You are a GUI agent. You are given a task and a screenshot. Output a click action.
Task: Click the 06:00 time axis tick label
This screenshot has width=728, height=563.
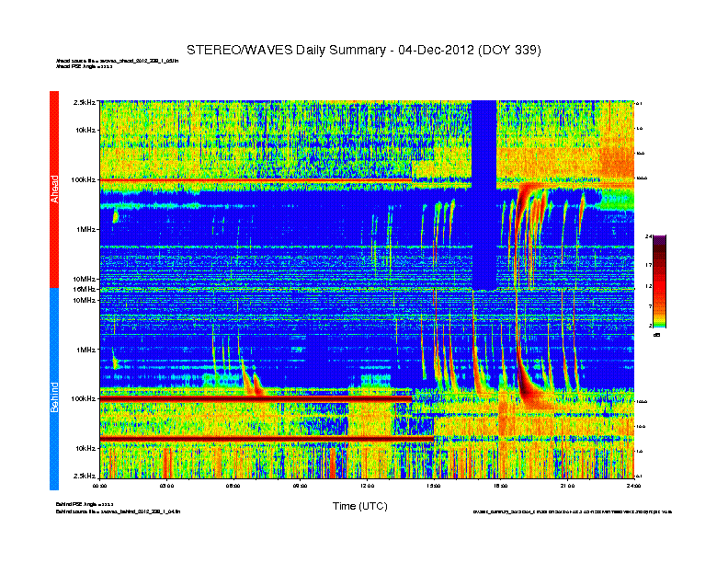click(x=233, y=485)
